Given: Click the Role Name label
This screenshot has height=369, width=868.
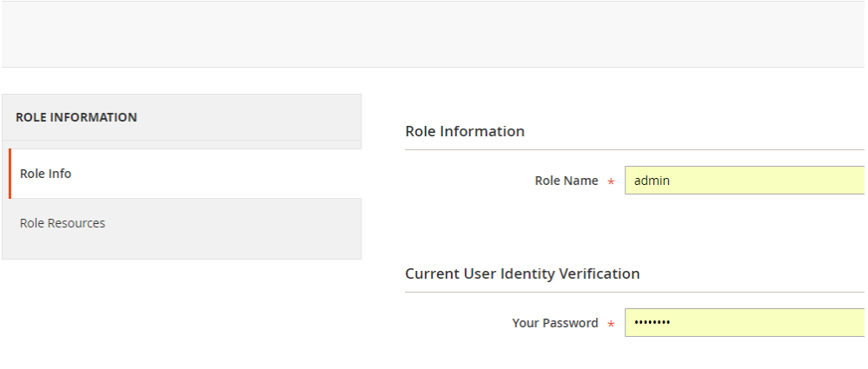Looking at the screenshot, I should [x=566, y=181].
